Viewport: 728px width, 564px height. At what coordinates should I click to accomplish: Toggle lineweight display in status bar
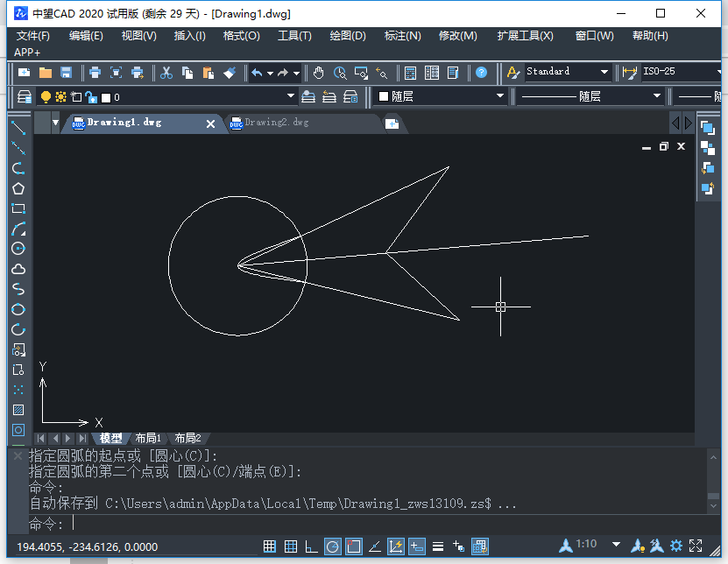click(x=438, y=546)
